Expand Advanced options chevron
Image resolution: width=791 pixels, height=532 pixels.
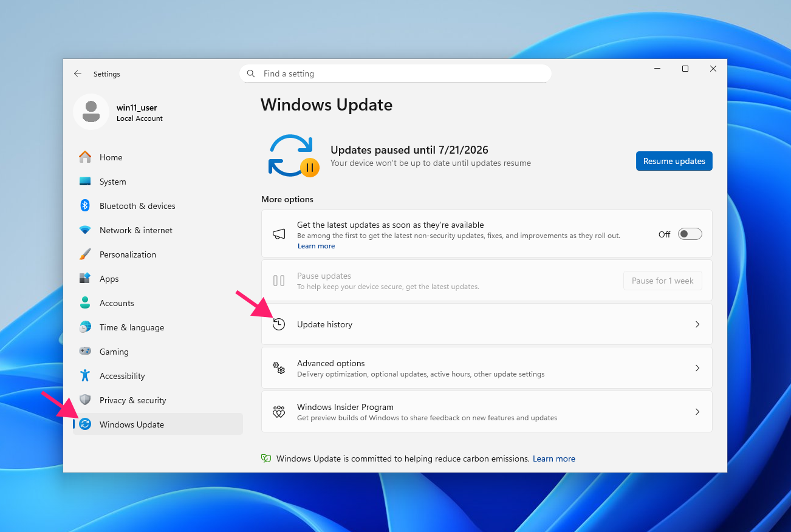[x=697, y=368]
